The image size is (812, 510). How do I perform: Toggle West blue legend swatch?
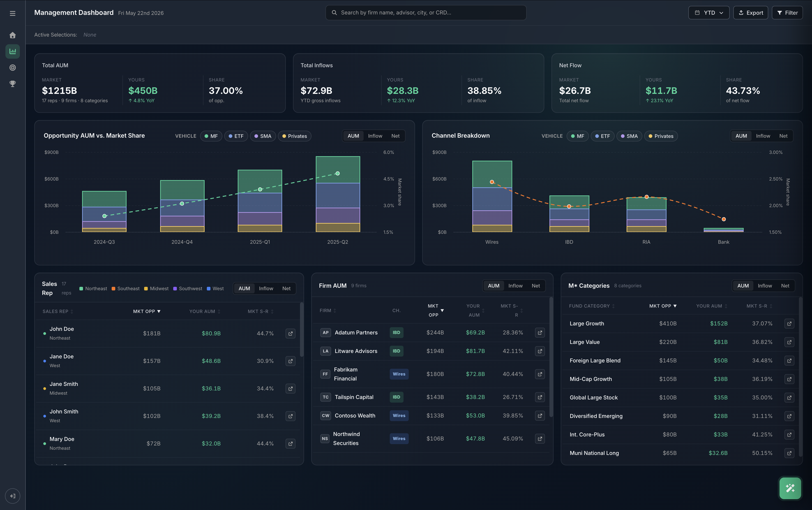[x=209, y=288]
